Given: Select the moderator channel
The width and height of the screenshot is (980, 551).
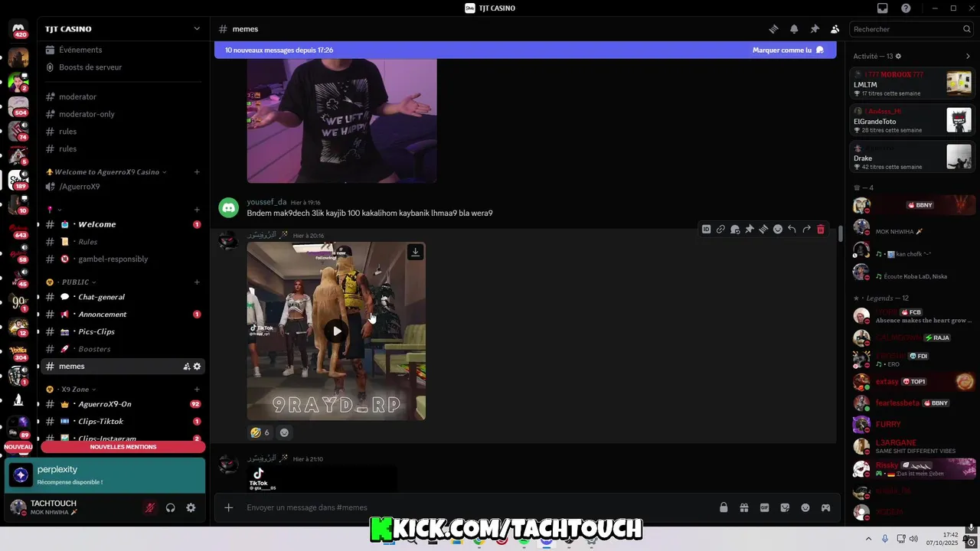Looking at the screenshot, I should click(x=122, y=96).
